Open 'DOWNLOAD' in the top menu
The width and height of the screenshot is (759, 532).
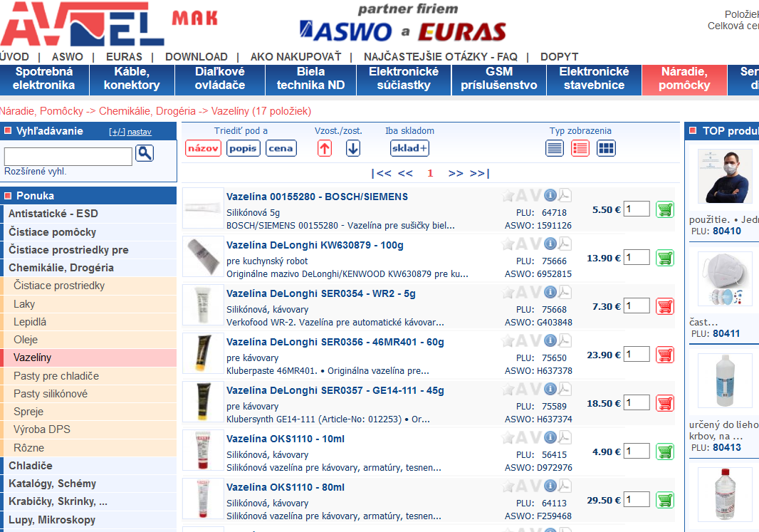pyautogui.click(x=197, y=57)
